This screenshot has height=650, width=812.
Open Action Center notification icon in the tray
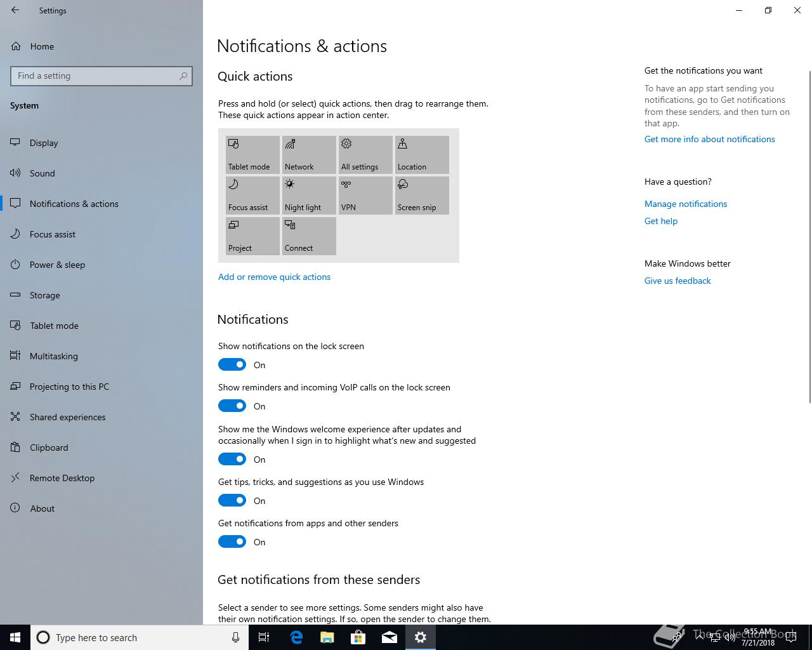pyautogui.click(x=790, y=637)
